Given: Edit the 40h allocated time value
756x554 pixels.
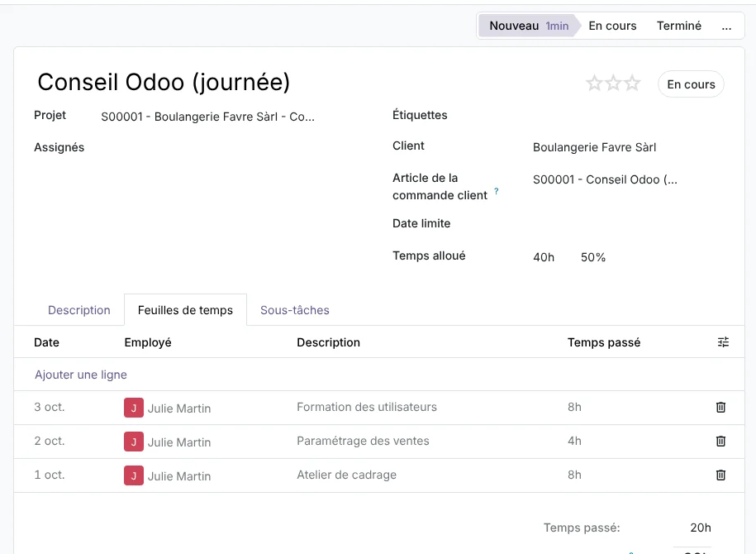Looking at the screenshot, I should coord(544,257).
